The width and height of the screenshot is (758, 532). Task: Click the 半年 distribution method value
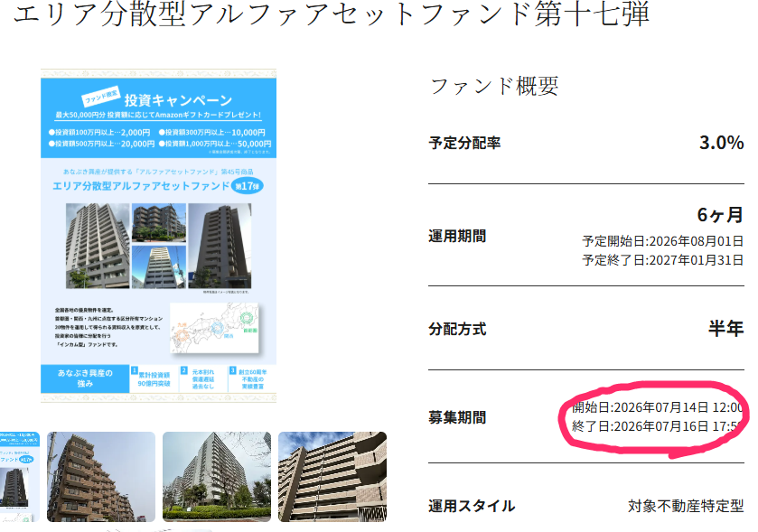[725, 329]
